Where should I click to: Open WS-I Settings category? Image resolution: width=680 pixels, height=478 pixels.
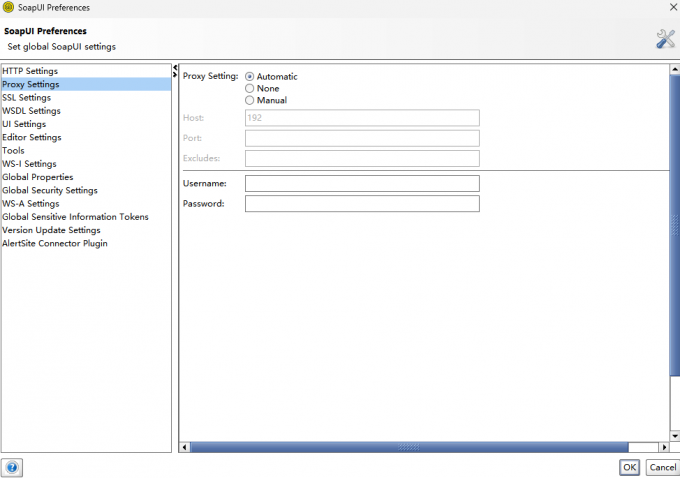coord(86,164)
